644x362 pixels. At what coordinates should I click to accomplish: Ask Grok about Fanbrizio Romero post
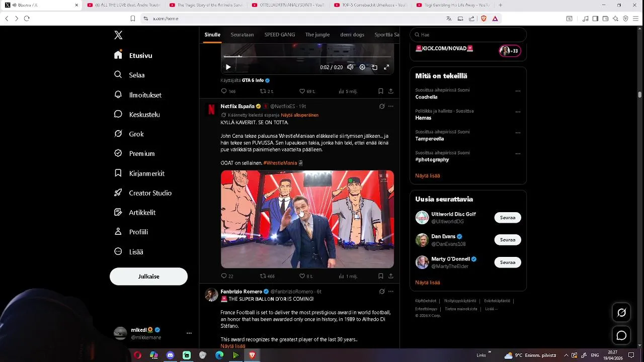(382, 291)
